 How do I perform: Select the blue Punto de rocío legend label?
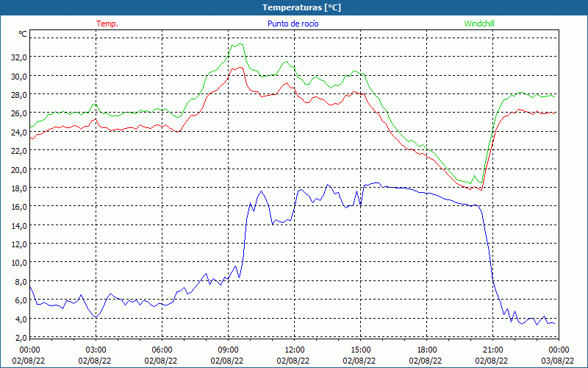click(x=293, y=24)
